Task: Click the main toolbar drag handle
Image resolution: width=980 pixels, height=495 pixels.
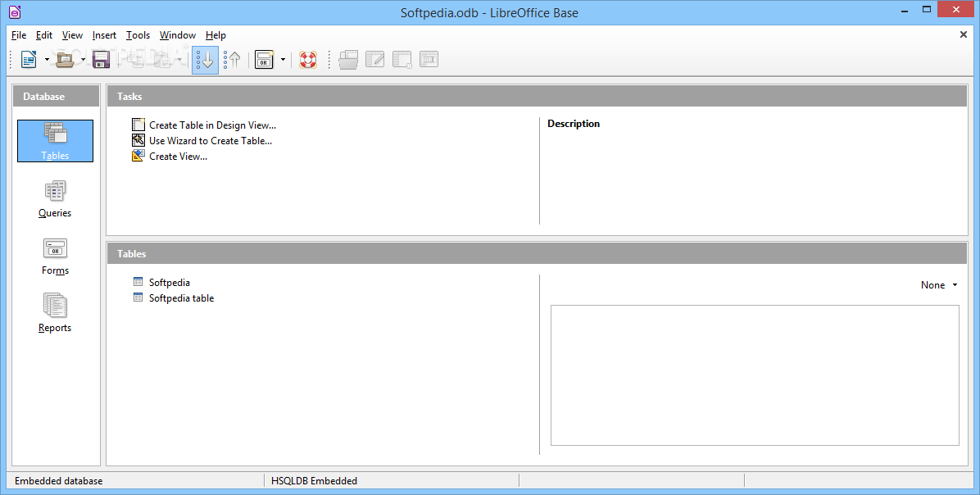Action: tap(11, 60)
